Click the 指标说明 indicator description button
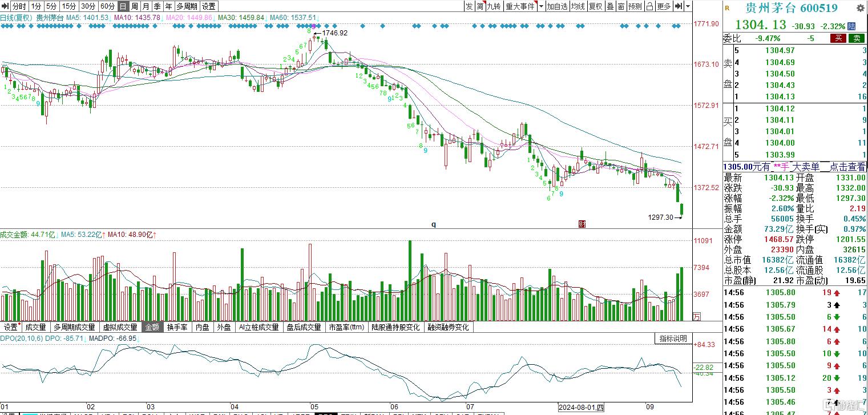 (673, 339)
